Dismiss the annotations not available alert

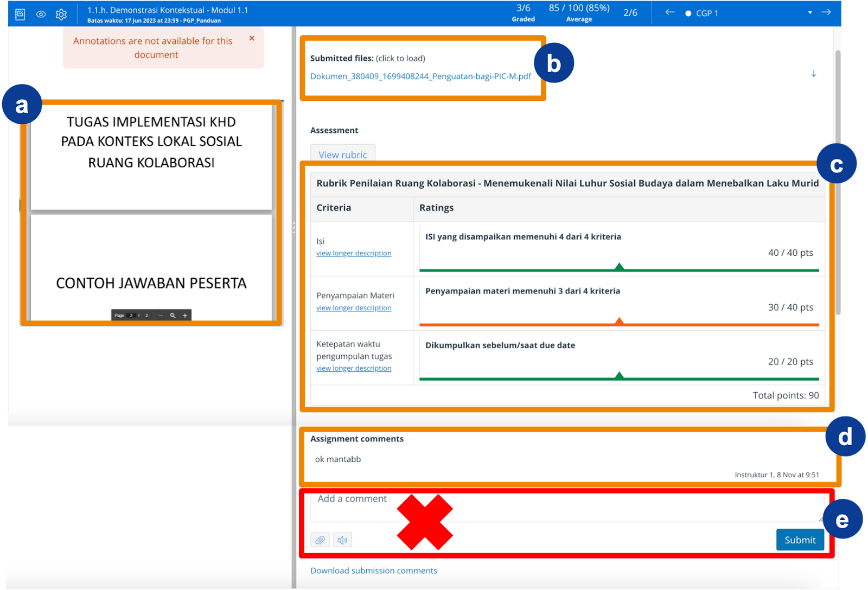click(252, 38)
